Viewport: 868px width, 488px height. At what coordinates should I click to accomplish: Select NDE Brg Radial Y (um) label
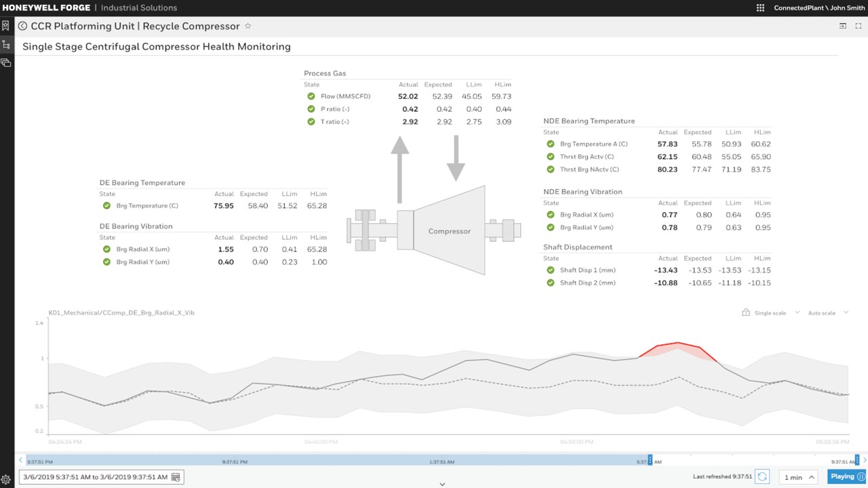[x=587, y=228]
